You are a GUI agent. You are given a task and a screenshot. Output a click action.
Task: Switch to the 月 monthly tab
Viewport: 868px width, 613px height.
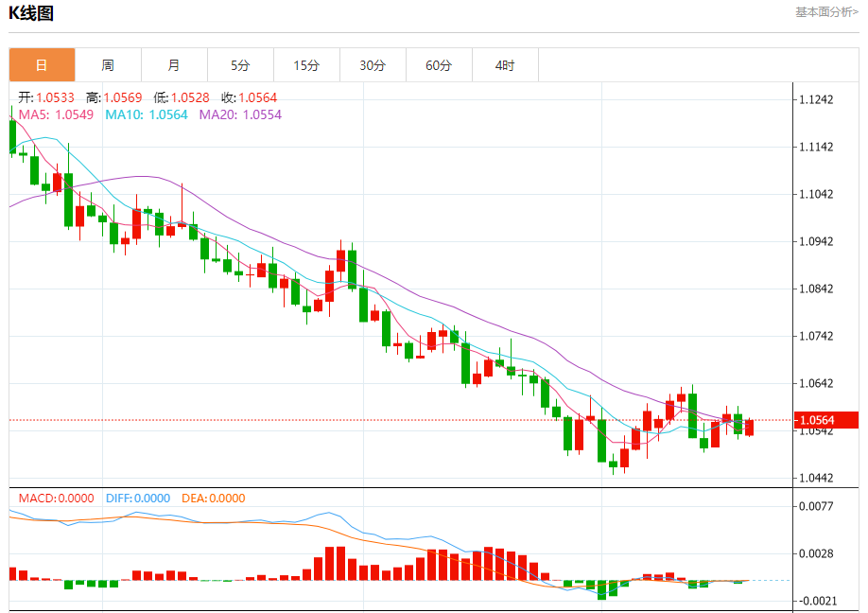174,64
